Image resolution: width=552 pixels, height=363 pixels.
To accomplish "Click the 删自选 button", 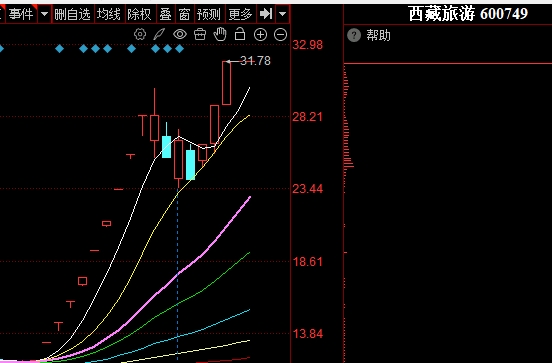I will click(73, 14).
